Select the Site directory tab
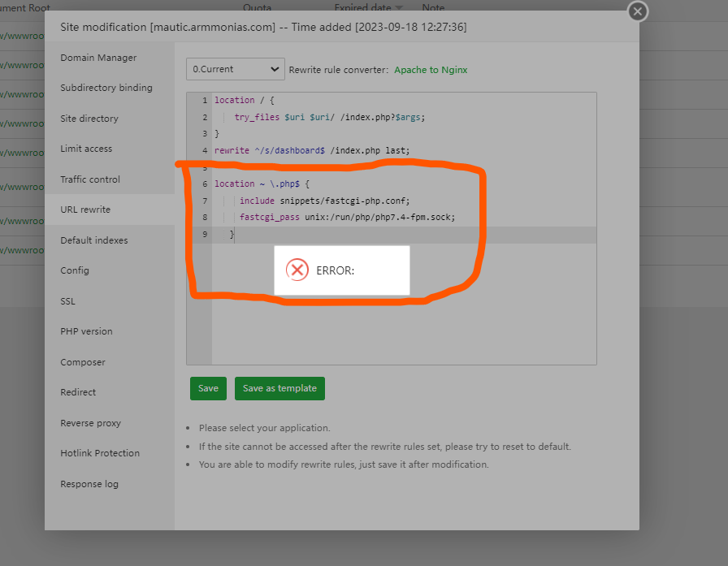The image size is (728, 566). (89, 119)
